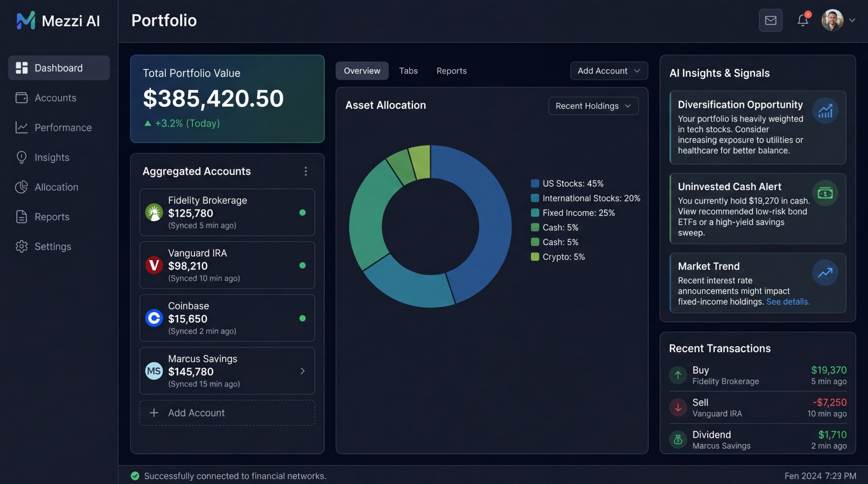
Task: Follow the See details link
Action: (x=787, y=301)
